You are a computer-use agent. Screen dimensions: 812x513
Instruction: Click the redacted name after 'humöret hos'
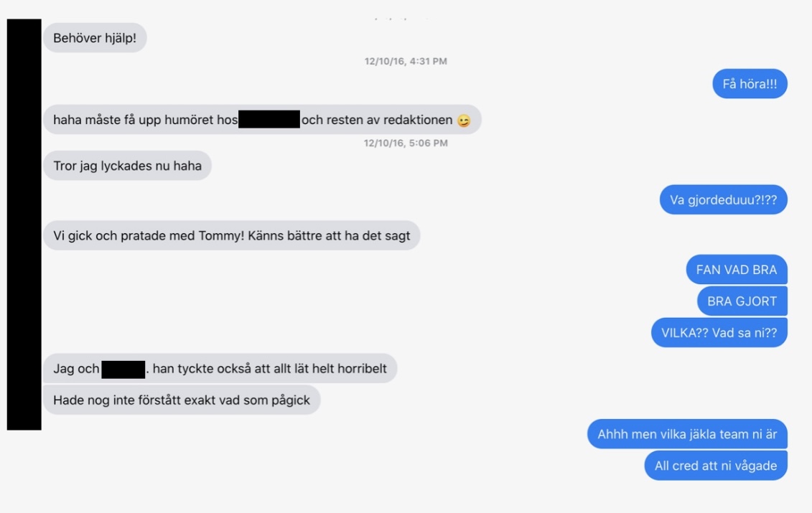point(269,119)
